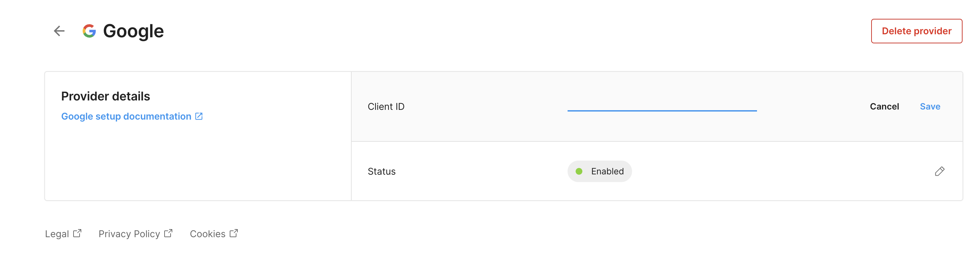Image resolution: width=980 pixels, height=258 pixels.
Task: Click the external link icon beside Google setup documentation
Action: click(x=198, y=116)
